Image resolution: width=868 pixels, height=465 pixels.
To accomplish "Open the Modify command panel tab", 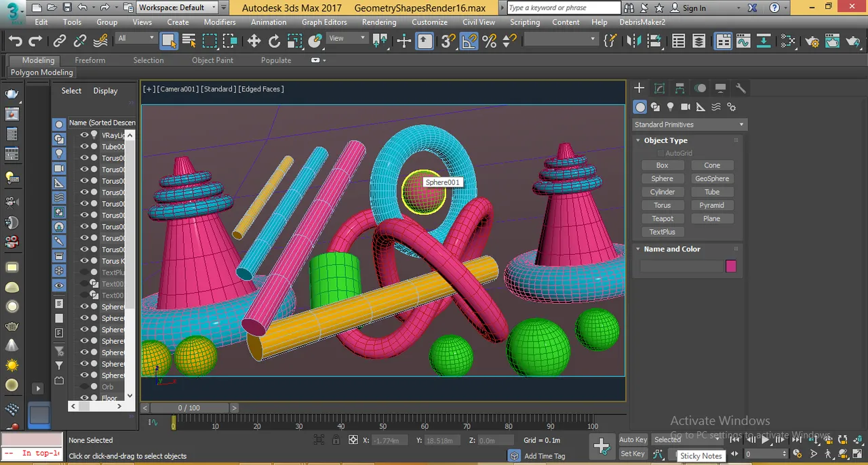I will click(659, 88).
